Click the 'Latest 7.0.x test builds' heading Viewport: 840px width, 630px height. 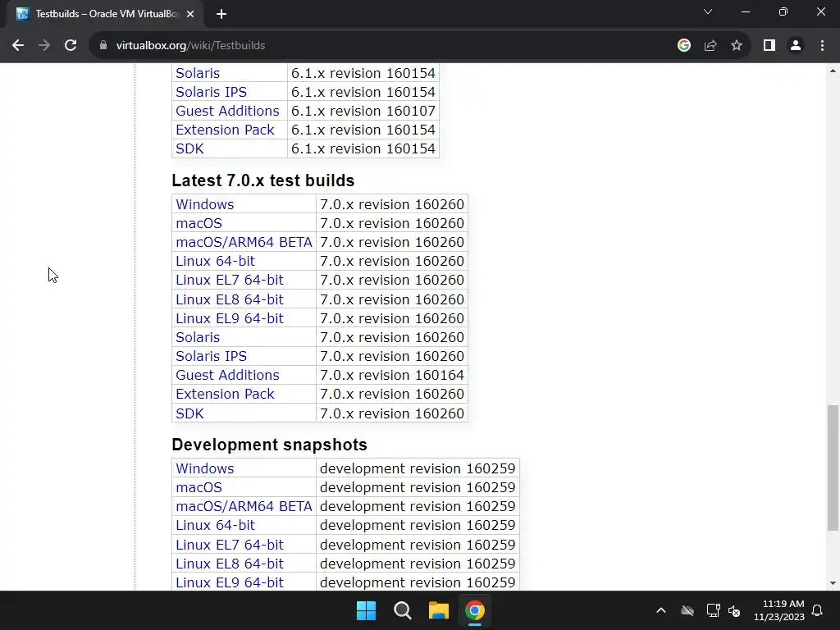263,180
